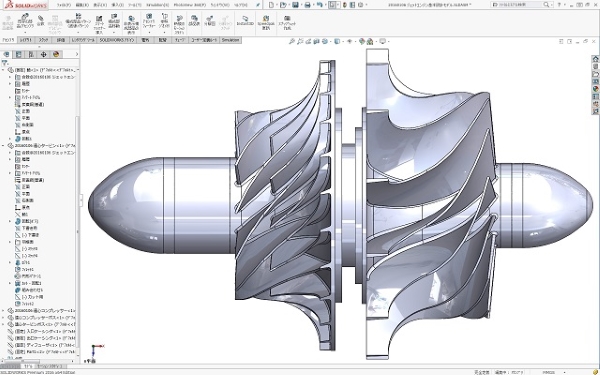Activate the Move Component (構成部品移動) tool

coord(114,21)
